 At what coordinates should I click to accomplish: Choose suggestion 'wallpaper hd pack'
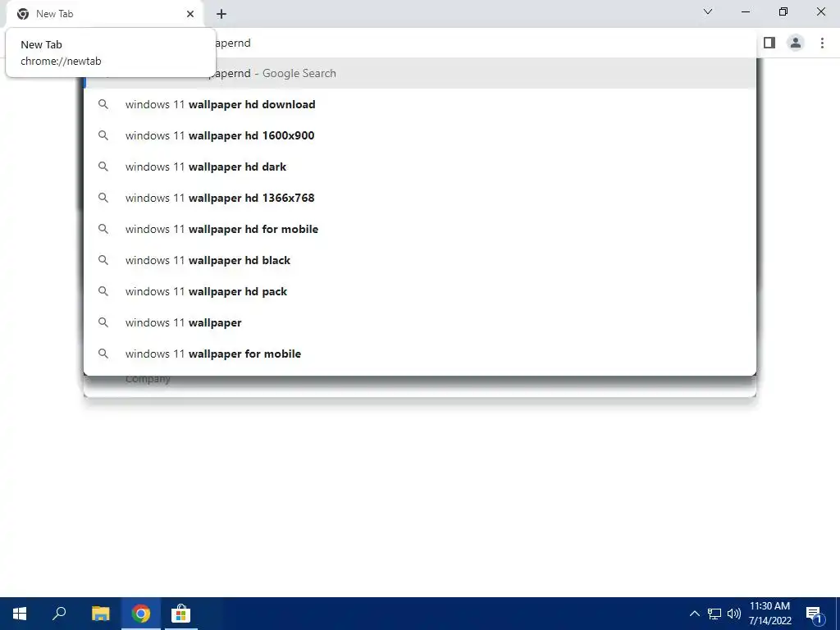[x=420, y=291]
